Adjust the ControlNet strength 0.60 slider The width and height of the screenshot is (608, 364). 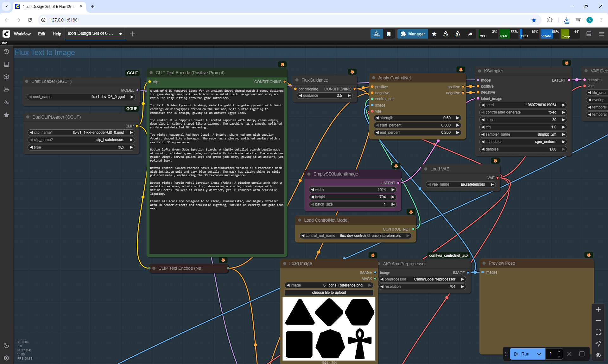pos(417,118)
